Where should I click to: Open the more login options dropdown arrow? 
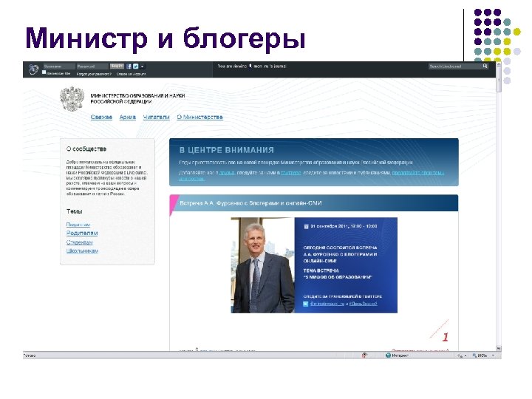coord(142,66)
